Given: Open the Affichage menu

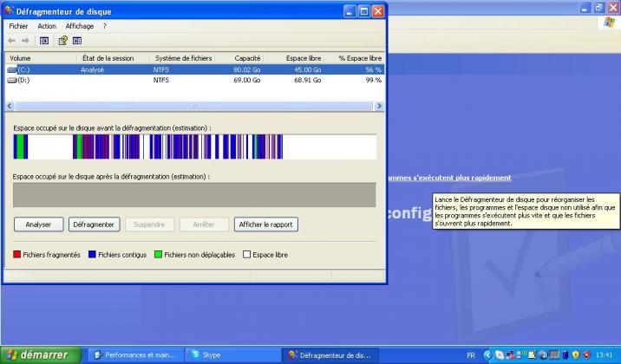Looking at the screenshot, I should [80, 26].
